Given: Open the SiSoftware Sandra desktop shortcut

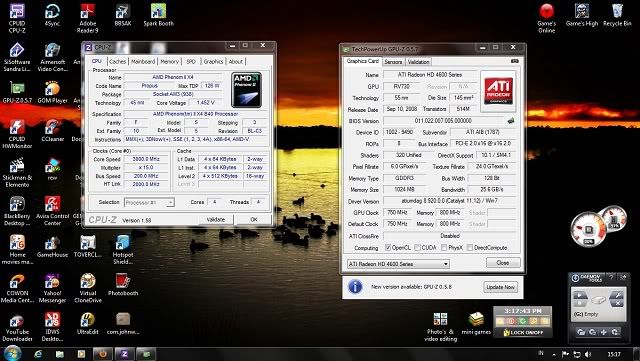Looking at the screenshot, I should [x=17, y=57].
